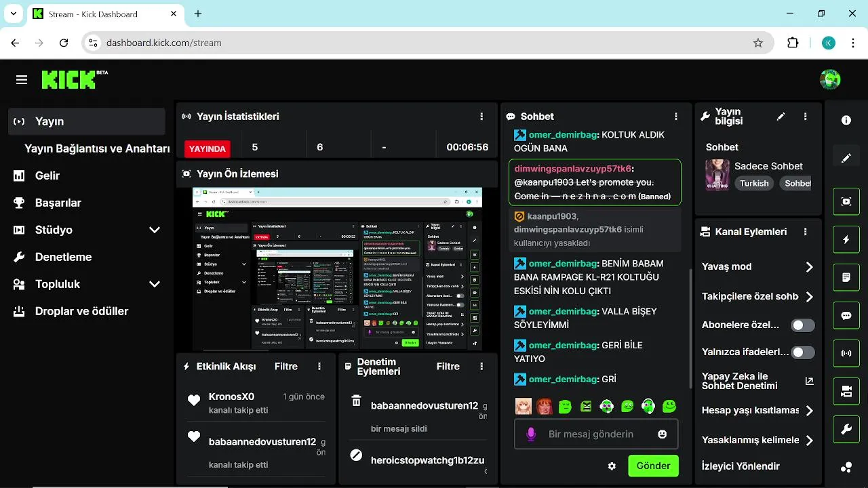
Task: Open Yasaklanmış kelimeler settings
Action: pos(757,441)
